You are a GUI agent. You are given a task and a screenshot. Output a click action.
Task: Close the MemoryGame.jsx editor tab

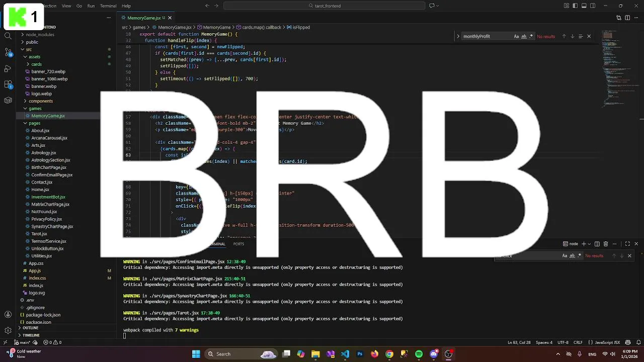click(x=170, y=18)
